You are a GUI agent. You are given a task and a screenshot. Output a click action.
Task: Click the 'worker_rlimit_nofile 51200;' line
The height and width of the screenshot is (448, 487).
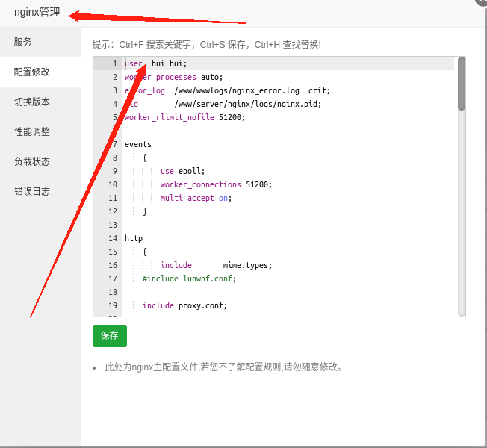(x=184, y=117)
